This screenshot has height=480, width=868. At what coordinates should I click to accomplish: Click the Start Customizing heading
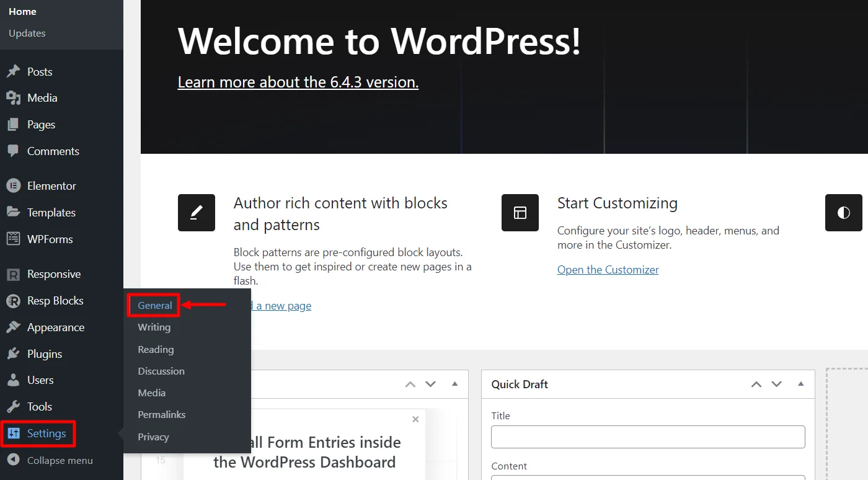[618, 203]
